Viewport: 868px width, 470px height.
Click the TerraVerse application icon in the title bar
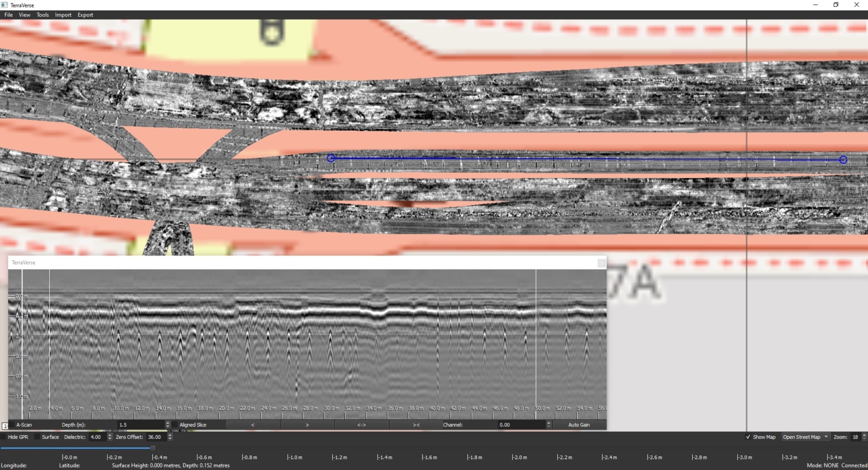click(x=5, y=5)
